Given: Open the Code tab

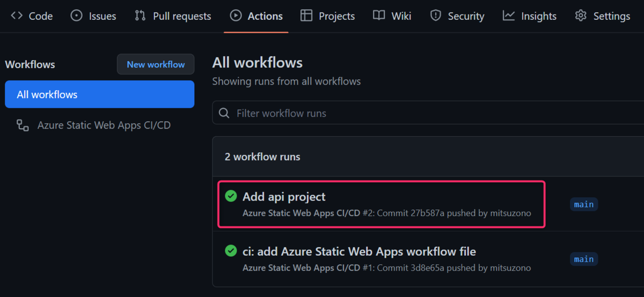Looking at the screenshot, I should [32, 16].
